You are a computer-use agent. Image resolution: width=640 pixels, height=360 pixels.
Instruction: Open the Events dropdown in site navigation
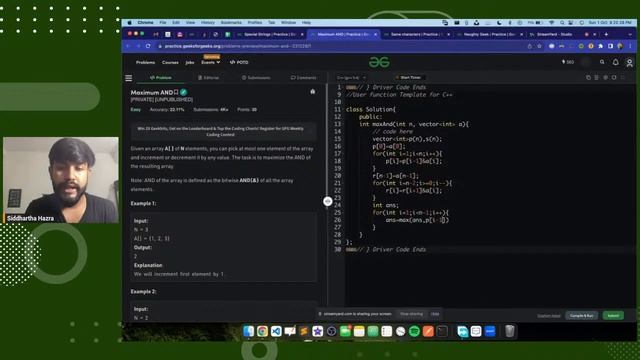point(211,62)
